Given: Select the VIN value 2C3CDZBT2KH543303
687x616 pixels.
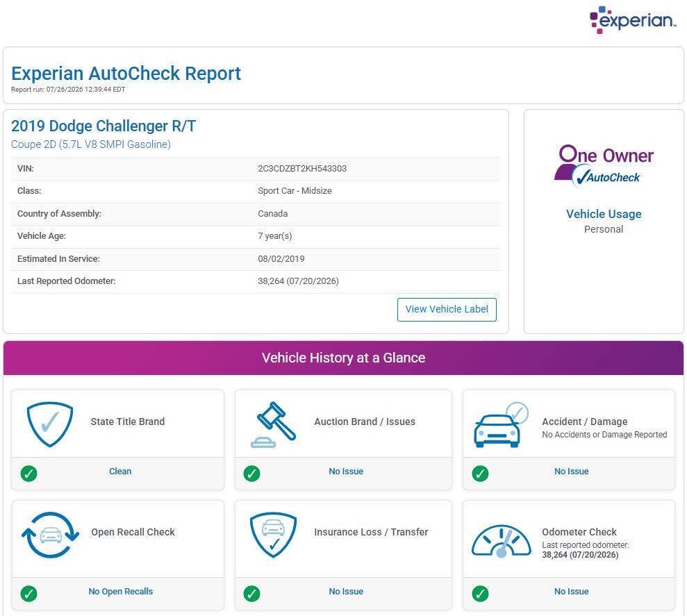Looking at the screenshot, I should pos(302,169).
